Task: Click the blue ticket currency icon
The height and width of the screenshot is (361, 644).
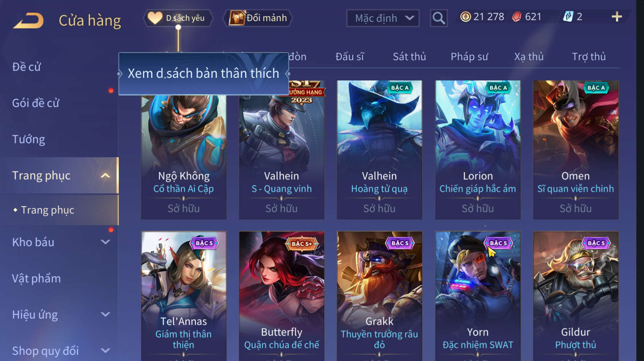Action: [568, 17]
